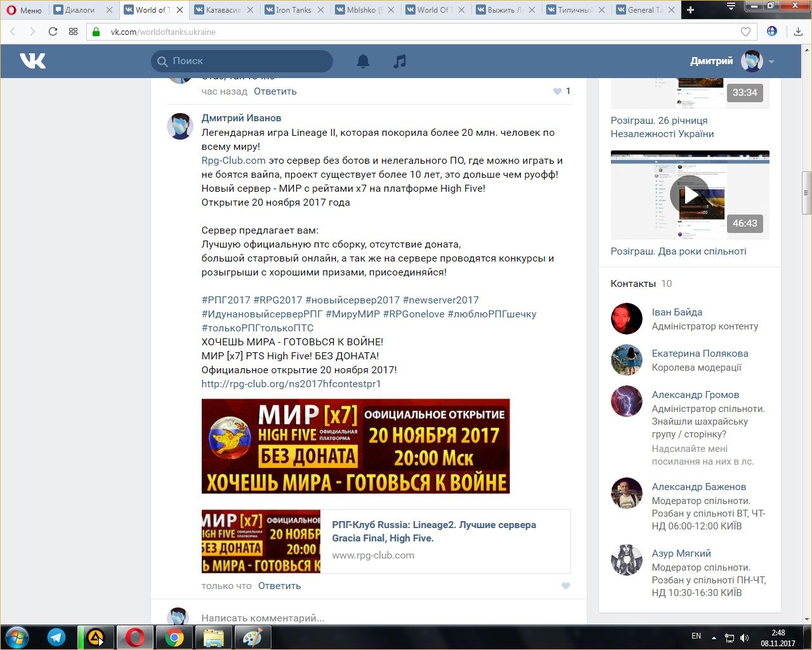Click the globe icon beside address bar
Screen dimensions: 812x650
click(x=772, y=31)
